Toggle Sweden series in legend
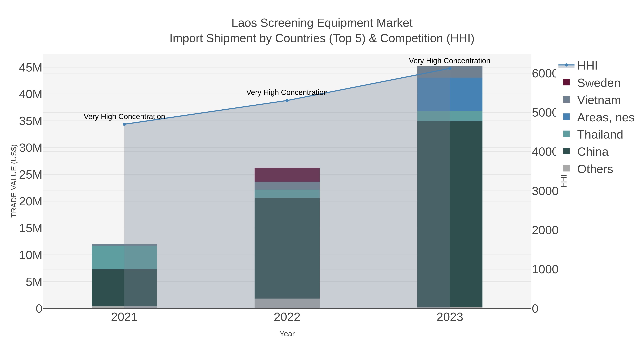The height and width of the screenshot is (362, 644). point(592,83)
